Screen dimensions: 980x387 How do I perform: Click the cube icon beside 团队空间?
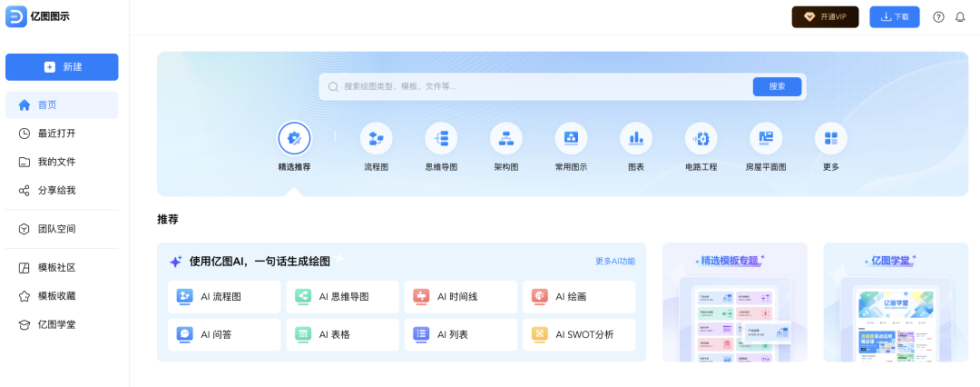[x=24, y=229]
